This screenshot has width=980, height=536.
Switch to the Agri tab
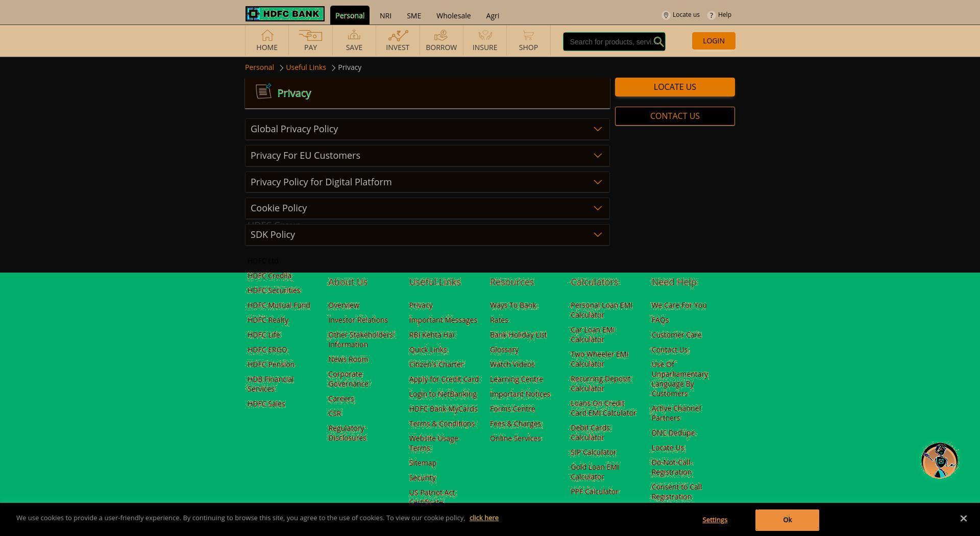click(x=493, y=16)
